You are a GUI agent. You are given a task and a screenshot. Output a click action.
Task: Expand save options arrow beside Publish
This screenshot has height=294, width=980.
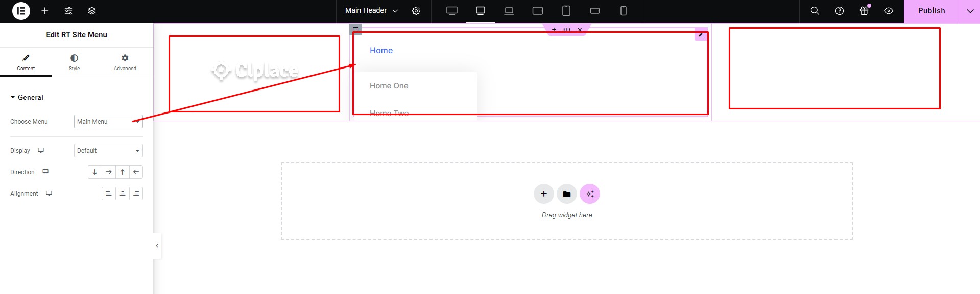click(970, 11)
